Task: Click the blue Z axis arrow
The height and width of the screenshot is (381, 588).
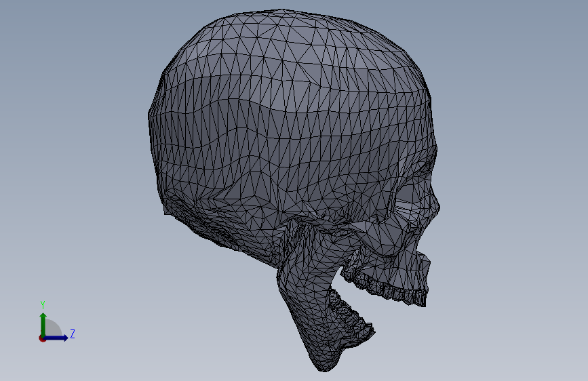Action: [x=56, y=338]
